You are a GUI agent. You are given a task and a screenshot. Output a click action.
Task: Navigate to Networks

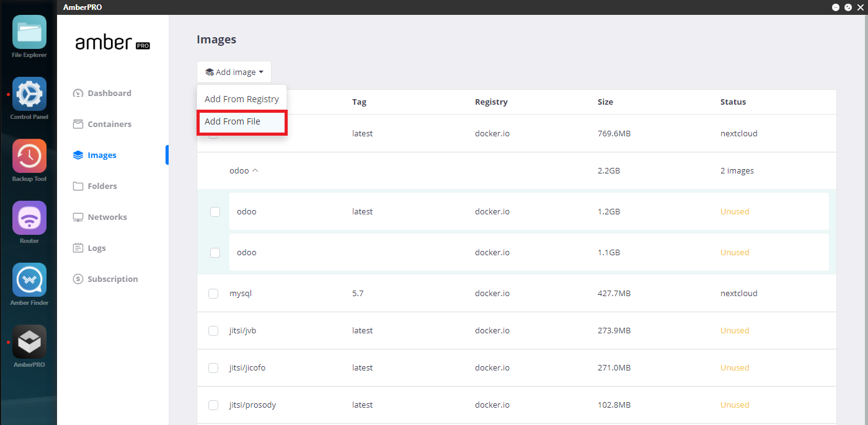(x=107, y=217)
